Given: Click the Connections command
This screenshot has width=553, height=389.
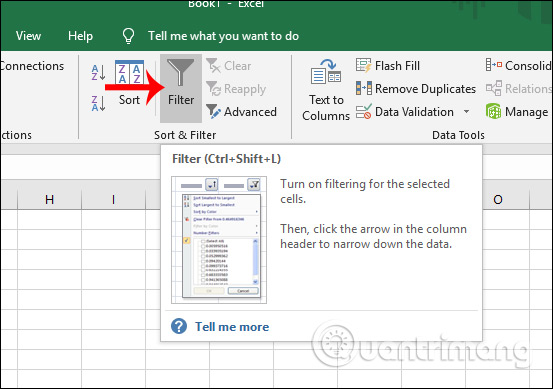Looking at the screenshot, I should coord(32,66).
